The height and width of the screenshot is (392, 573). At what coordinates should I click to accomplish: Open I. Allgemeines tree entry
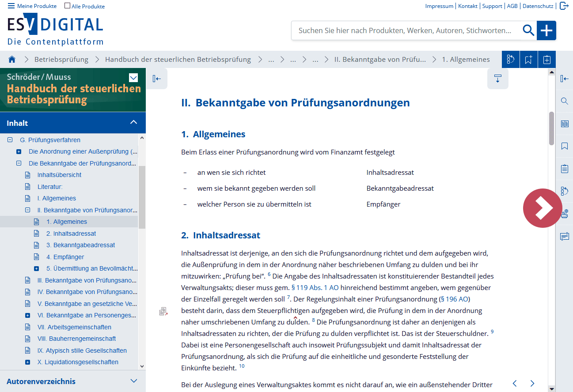tap(57, 198)
